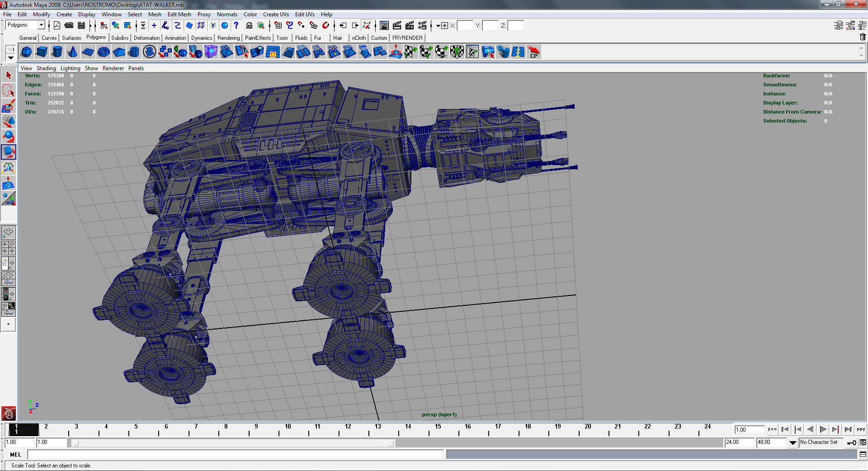
Task: Play the animation backwards
Action: (x=810, y=429)
